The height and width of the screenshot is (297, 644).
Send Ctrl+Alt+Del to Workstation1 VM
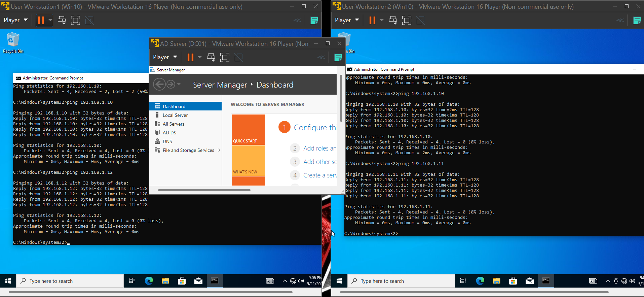click(x=62, y=20)
